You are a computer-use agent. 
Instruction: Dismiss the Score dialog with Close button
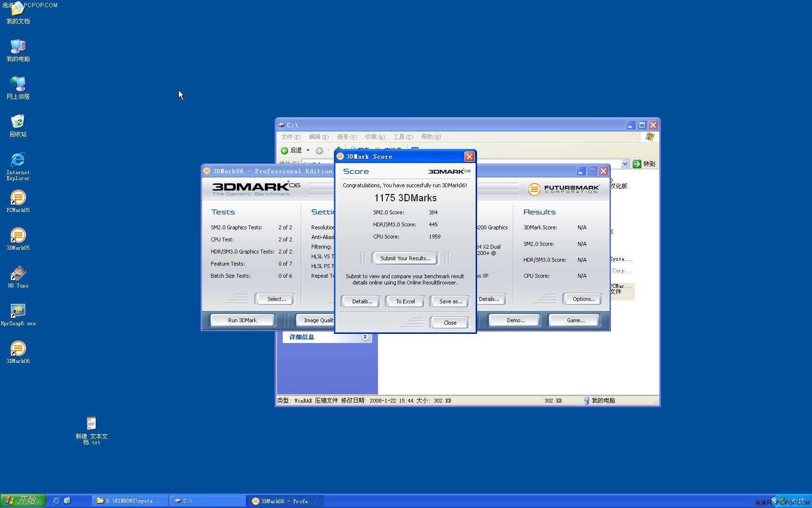pos(450,323)
